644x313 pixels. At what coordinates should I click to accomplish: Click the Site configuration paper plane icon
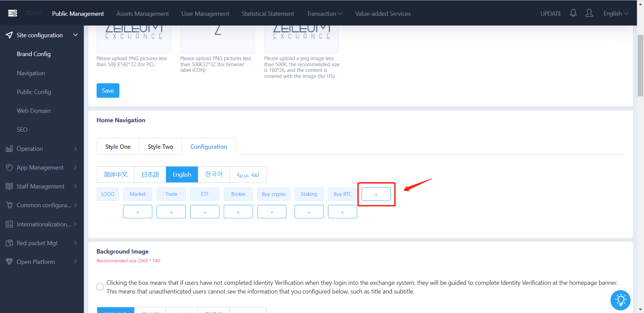coord(9,35)
